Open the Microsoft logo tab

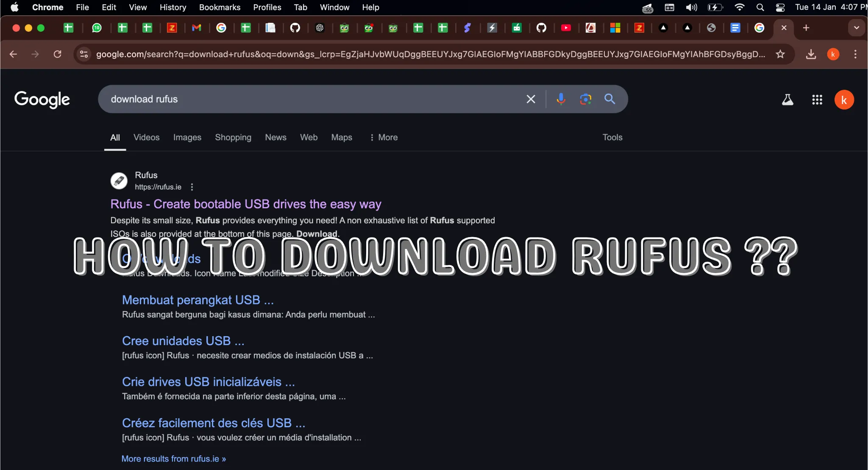[x=615, y=28]
